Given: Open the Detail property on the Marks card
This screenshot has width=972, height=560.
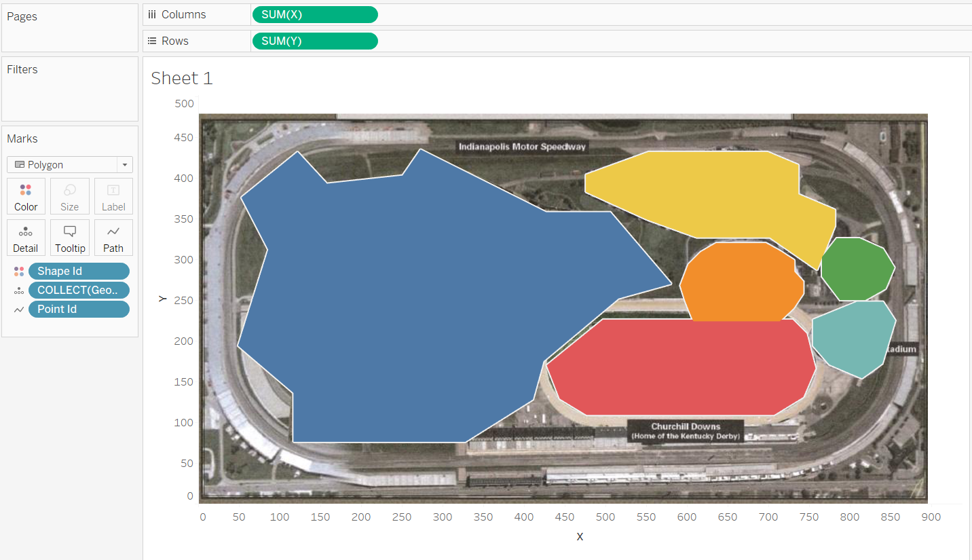Looking at the screenshot, I should [x=26, y=238].
